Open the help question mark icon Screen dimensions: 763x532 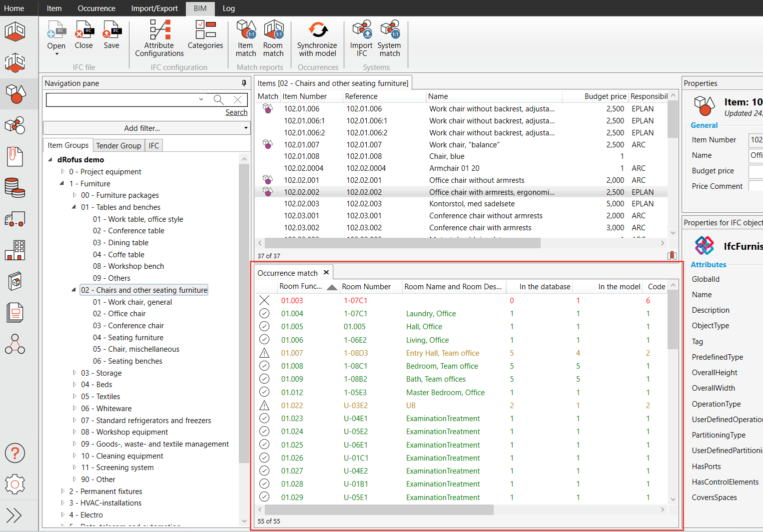point(15,453)
